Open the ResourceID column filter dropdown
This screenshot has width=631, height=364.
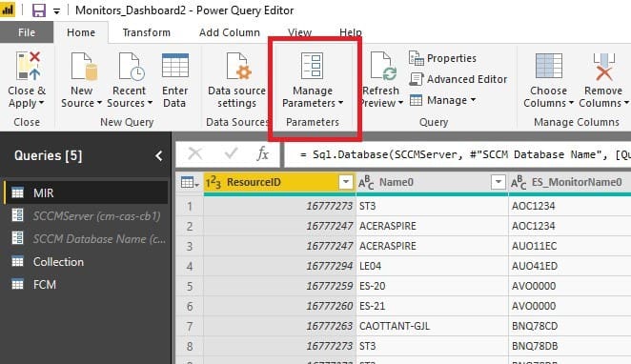point(345,182)
